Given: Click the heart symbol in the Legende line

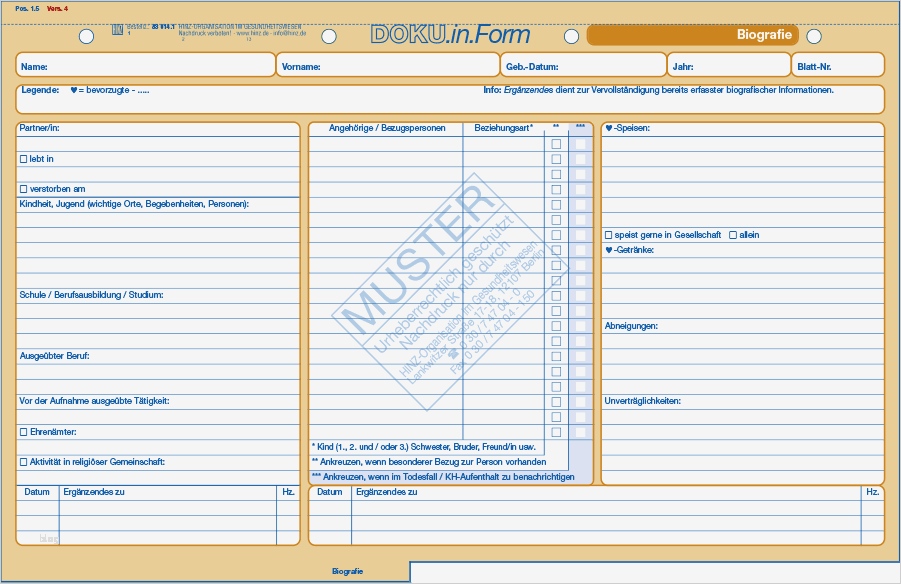Looking at the screenshot, I should tap(74, 90).
